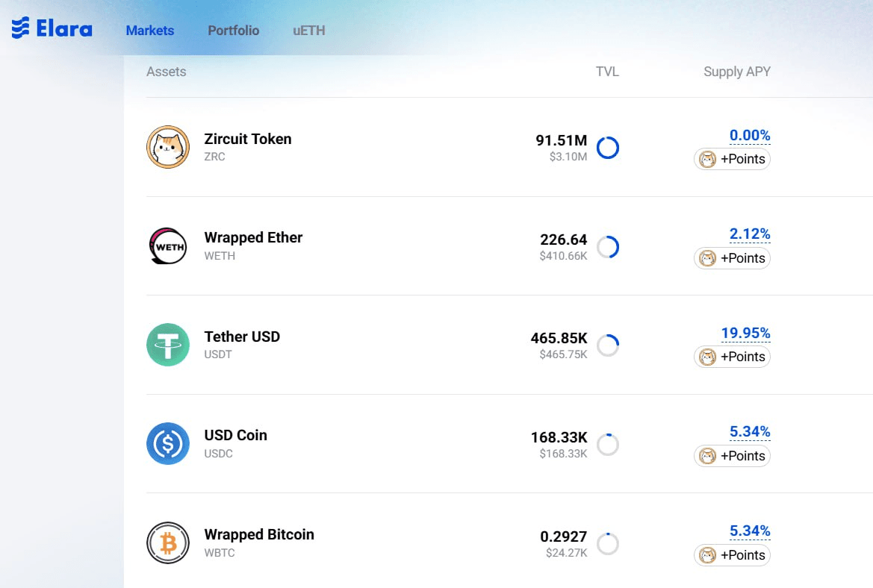Click the Zircuit Token cat icon
The width and height of the screenshot is (873, 588).
coord(168,147)
